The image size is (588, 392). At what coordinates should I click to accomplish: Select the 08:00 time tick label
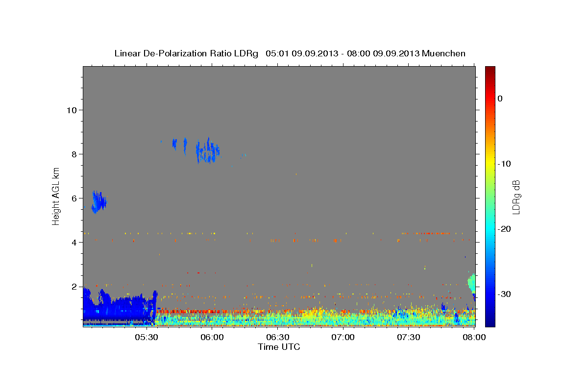474,338
